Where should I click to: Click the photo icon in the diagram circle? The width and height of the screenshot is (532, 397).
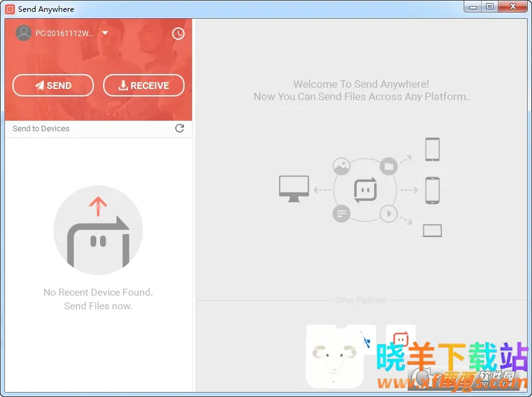341,166
